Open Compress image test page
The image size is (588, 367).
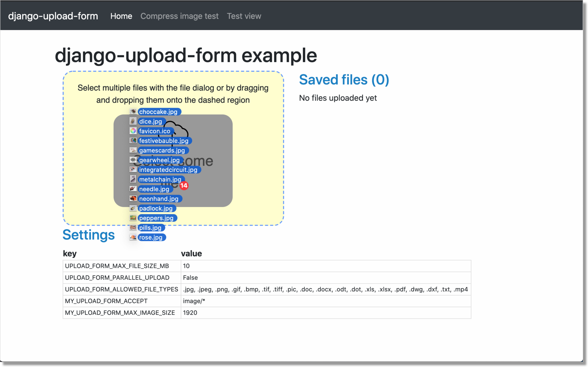pyautogui.click(x=179, y=16)
